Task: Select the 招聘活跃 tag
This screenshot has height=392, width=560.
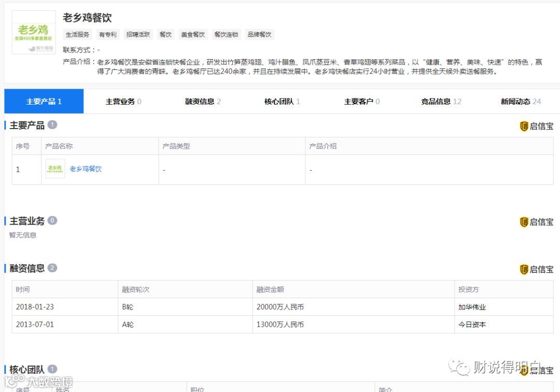Action: pos(138,35)
